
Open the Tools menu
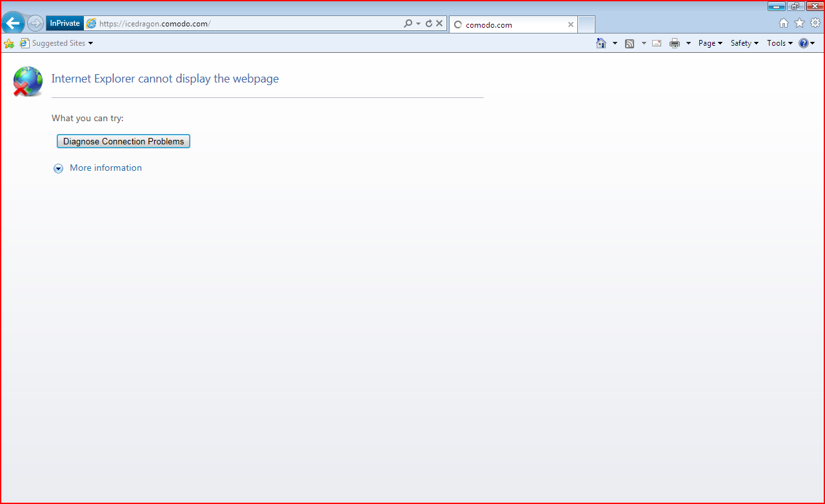coord(780,43)
